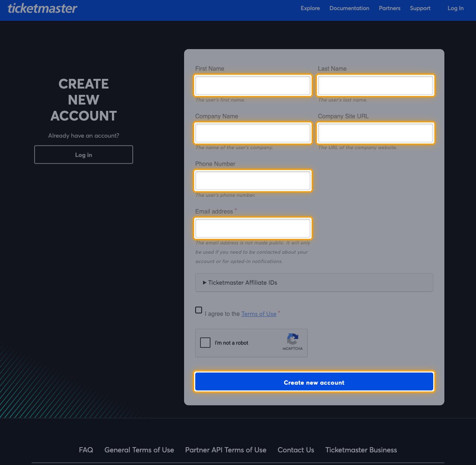Open the Terms of Use link
Screen dimensions: 476x465
[259, 314]
